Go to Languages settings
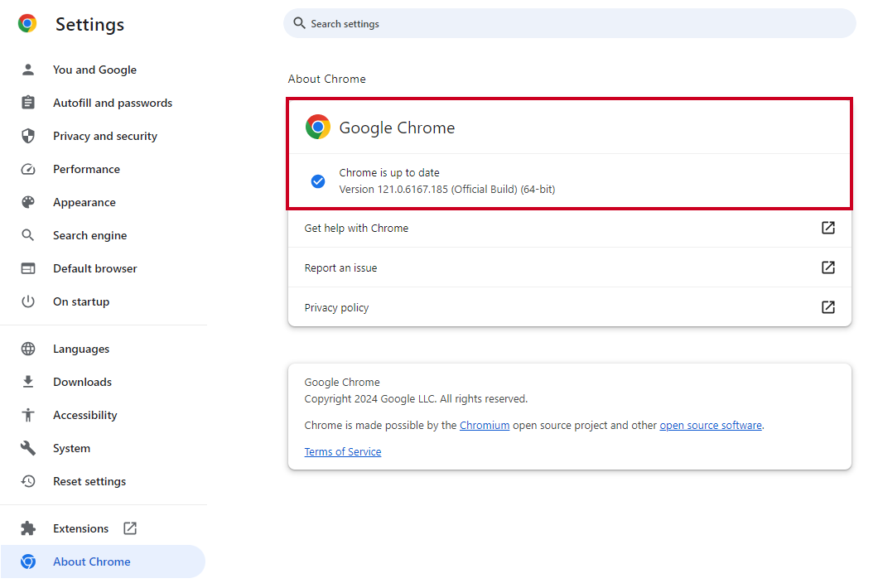The height and width of the screenshot is (588, 878). tap(103, 349)
